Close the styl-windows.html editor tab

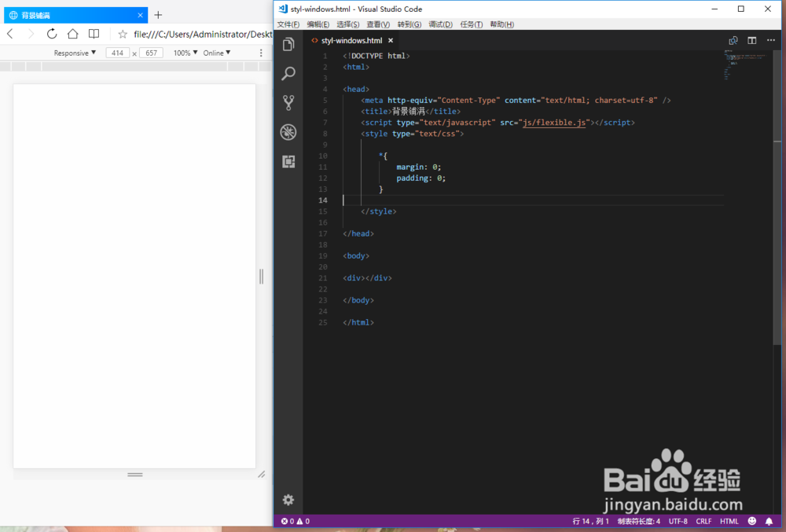click(x=391, y=41)
